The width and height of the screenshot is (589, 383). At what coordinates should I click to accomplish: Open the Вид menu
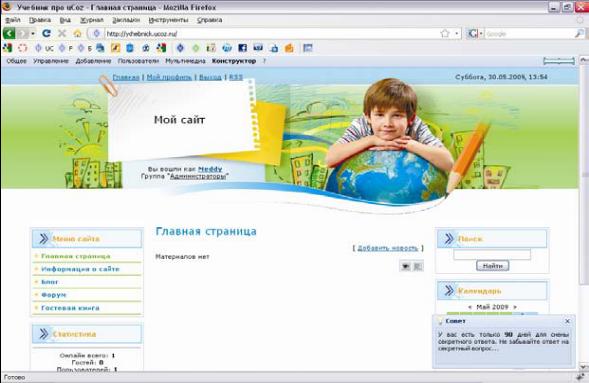point(65,20)
